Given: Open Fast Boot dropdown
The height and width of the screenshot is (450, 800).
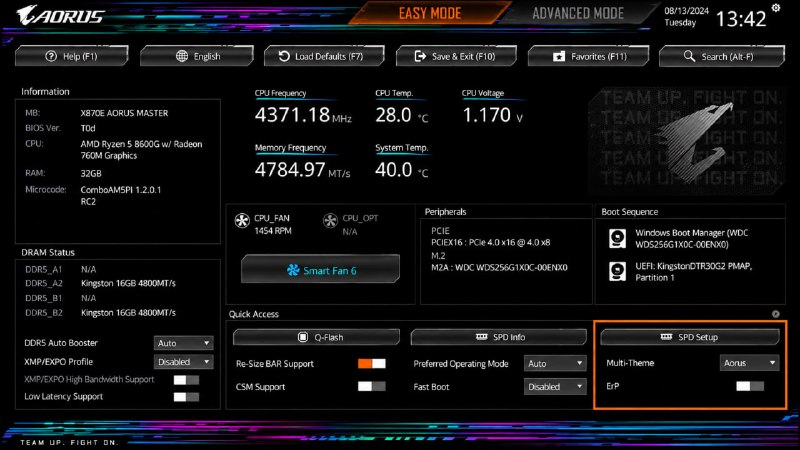Looking at the screenshot, I should coord(555,386).
